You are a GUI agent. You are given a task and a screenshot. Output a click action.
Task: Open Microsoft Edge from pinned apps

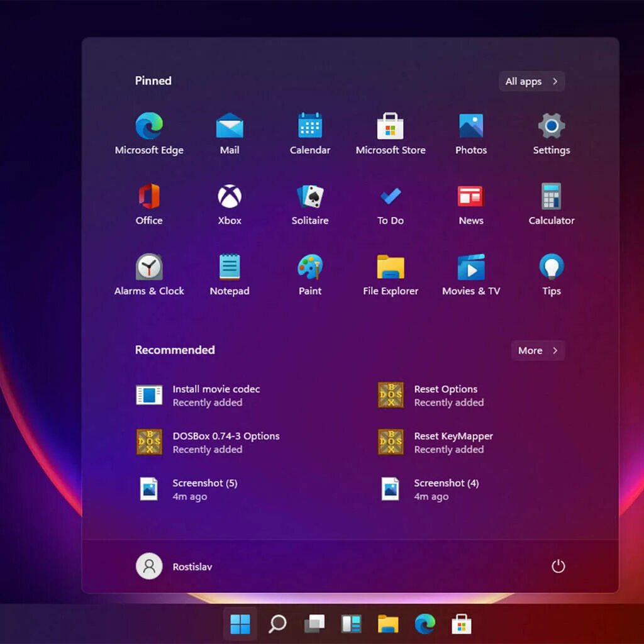(x=149, y=133)
